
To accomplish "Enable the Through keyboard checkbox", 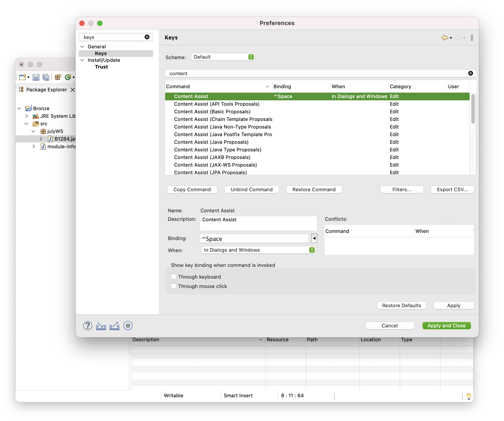I will [x=174, y=276].
